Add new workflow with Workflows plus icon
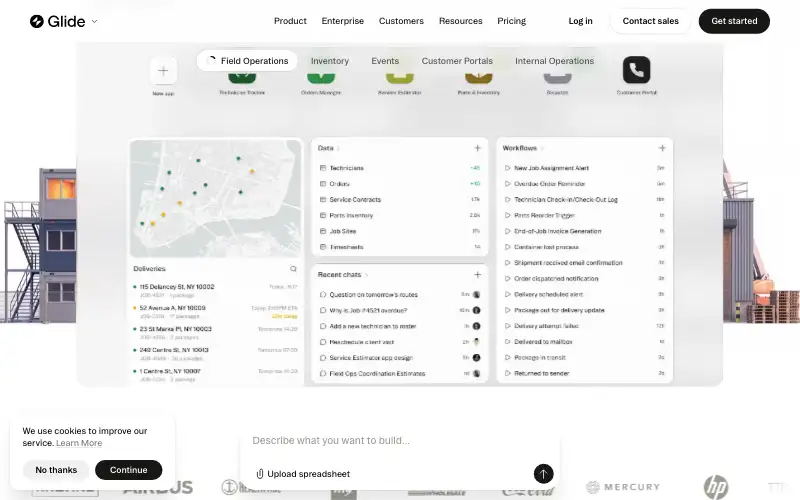800x500 pixels. [x=662, y=148]
